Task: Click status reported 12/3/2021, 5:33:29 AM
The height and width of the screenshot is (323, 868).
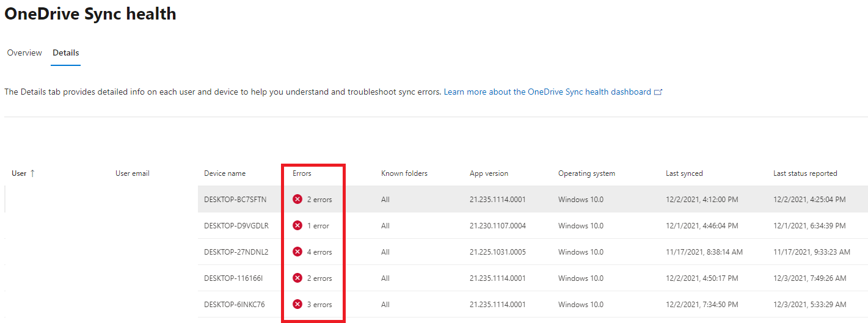Action: pos(810,305)
